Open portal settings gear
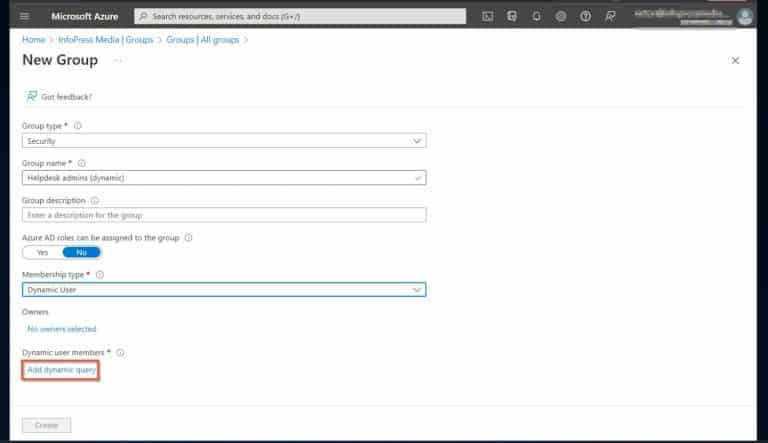This screenshot has height=443, width=768. pos(561,16)
